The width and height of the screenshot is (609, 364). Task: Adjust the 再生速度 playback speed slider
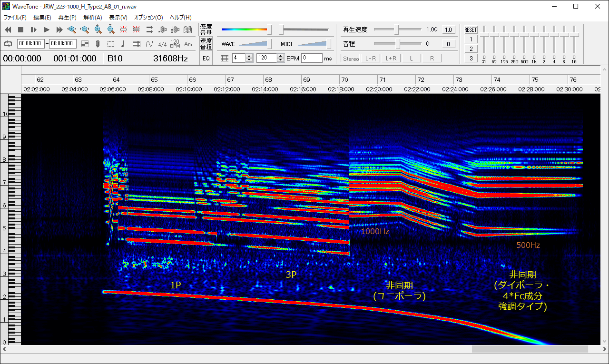[397, 30]
